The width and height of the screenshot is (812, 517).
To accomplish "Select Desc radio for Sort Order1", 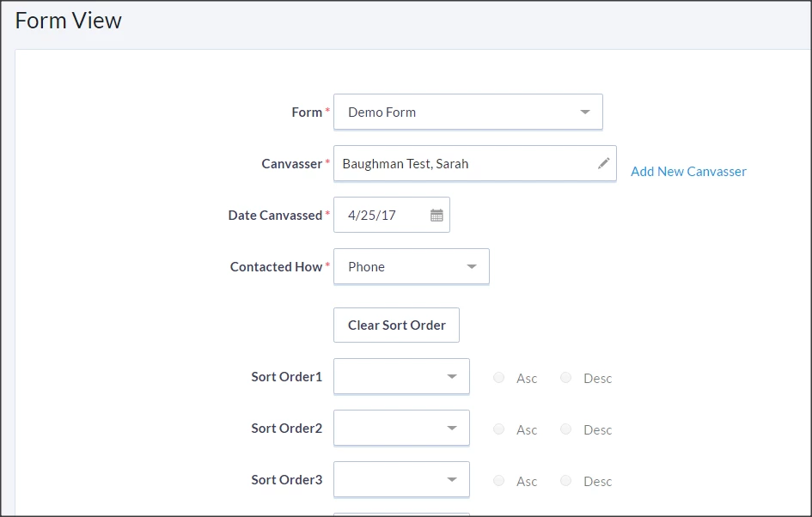I will (566, 377).
